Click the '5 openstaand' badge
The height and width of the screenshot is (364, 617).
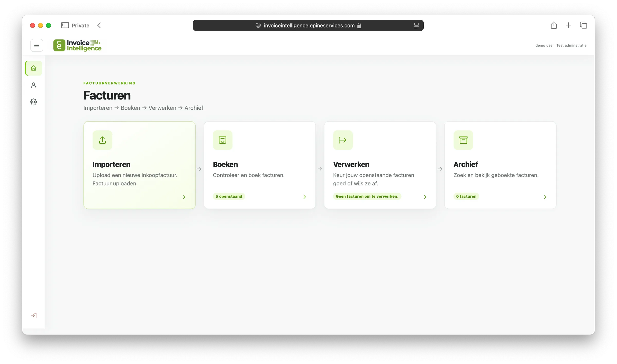[229, 196]
